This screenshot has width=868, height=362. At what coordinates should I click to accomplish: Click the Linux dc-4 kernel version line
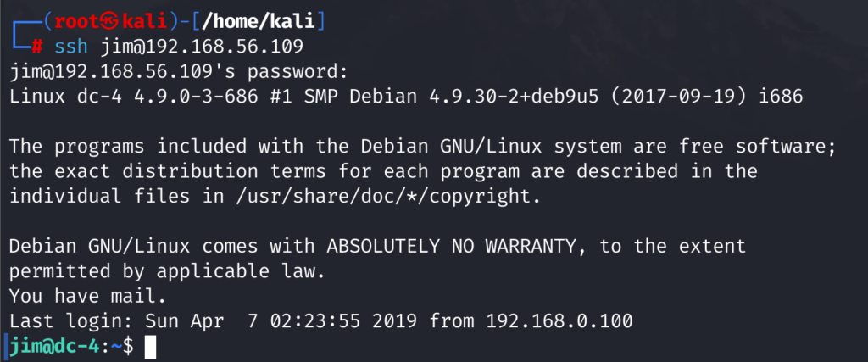coord(406,97)
